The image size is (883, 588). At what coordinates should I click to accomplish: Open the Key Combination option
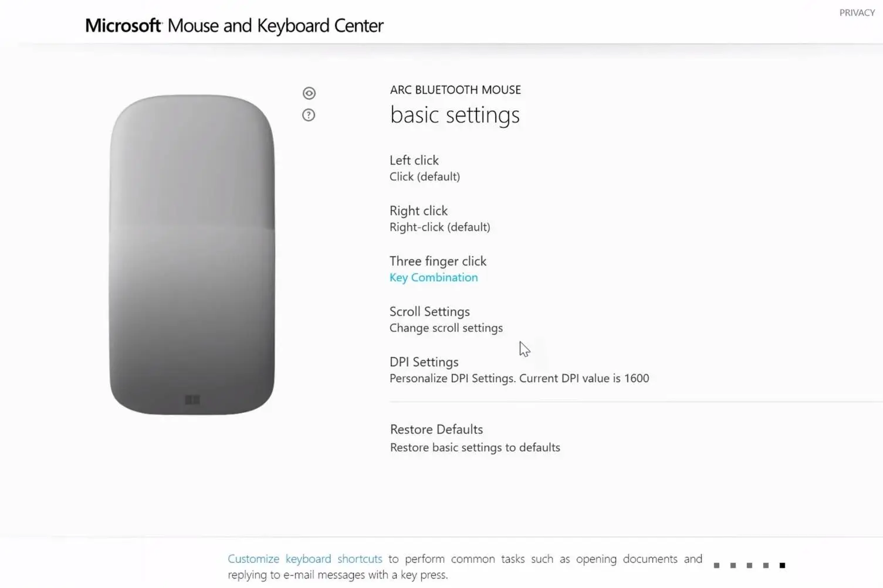click(434, 277)
